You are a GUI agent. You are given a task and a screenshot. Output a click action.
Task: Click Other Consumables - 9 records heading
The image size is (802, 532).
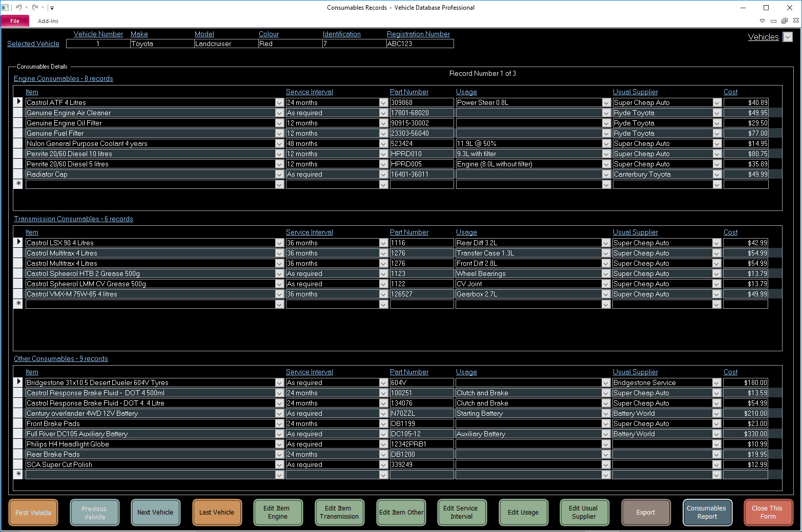pyautogui.click(x=61, y=358)
